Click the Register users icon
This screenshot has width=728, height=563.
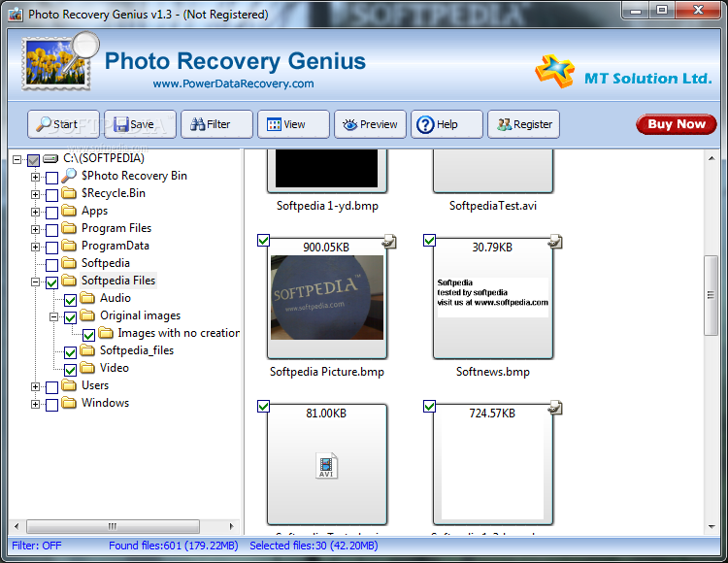[x=504, y=124]
